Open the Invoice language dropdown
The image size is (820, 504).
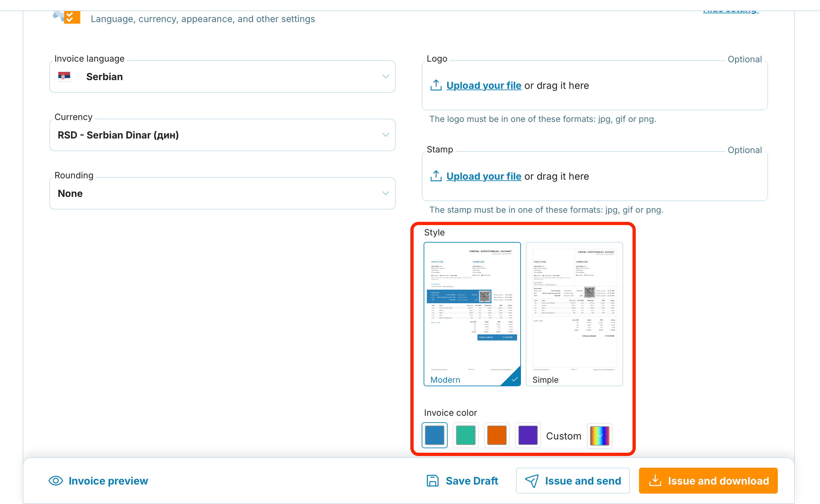click(x=222, y=77)
